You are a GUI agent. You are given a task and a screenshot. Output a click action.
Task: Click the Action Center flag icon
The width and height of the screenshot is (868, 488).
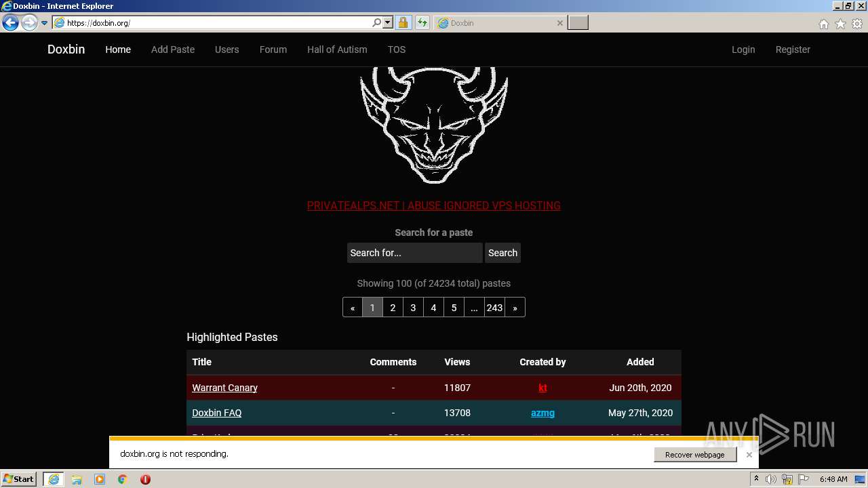click(803, 479)
